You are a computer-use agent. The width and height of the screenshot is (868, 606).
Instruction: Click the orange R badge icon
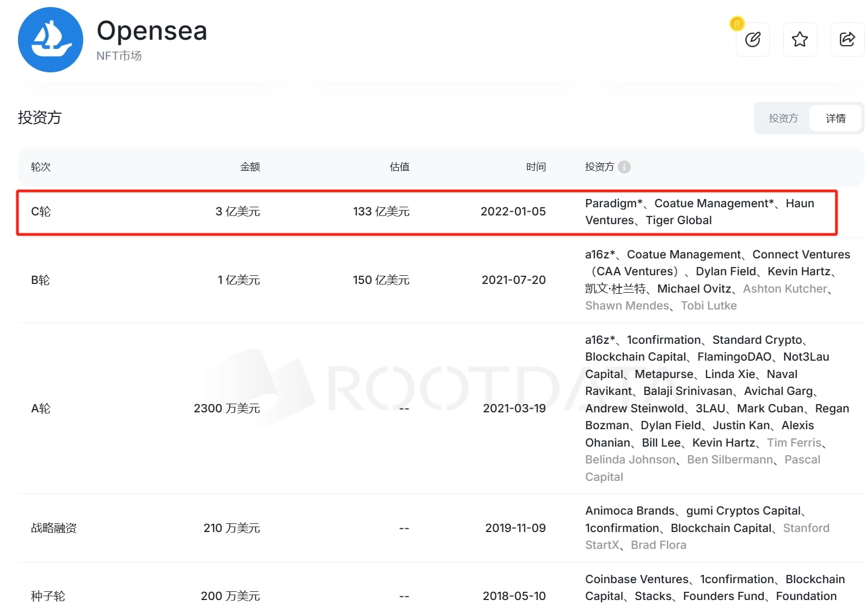(x=737, y=23)
